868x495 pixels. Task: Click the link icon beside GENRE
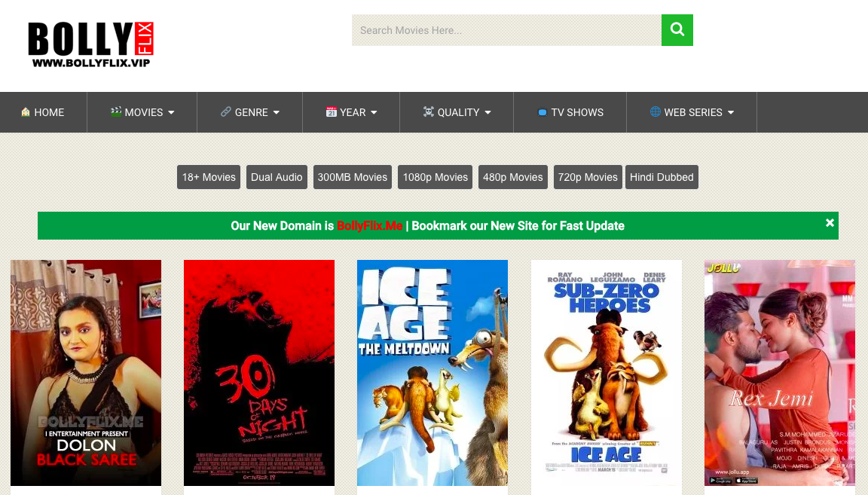225,112
